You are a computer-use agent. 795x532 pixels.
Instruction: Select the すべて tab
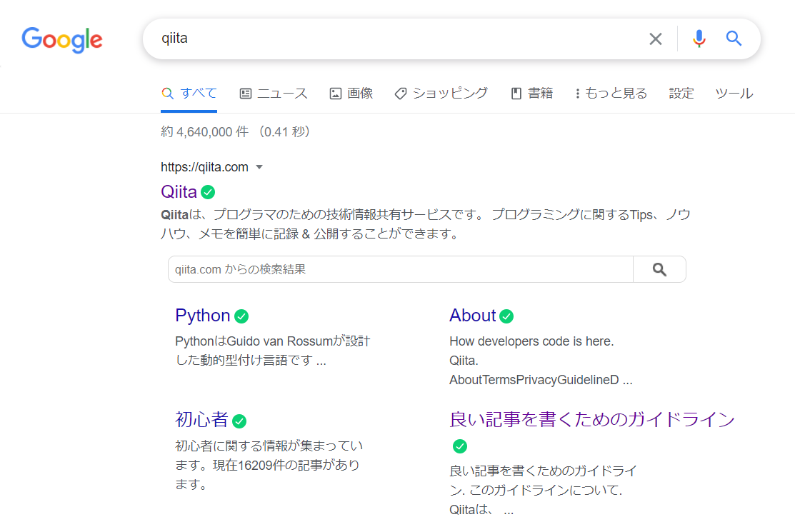tap(189, 94)
